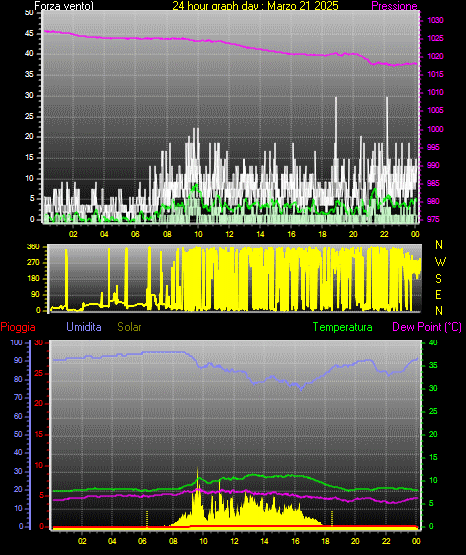Click the E wind direction letter
The image size is (466, 555).
pos(438,294)
